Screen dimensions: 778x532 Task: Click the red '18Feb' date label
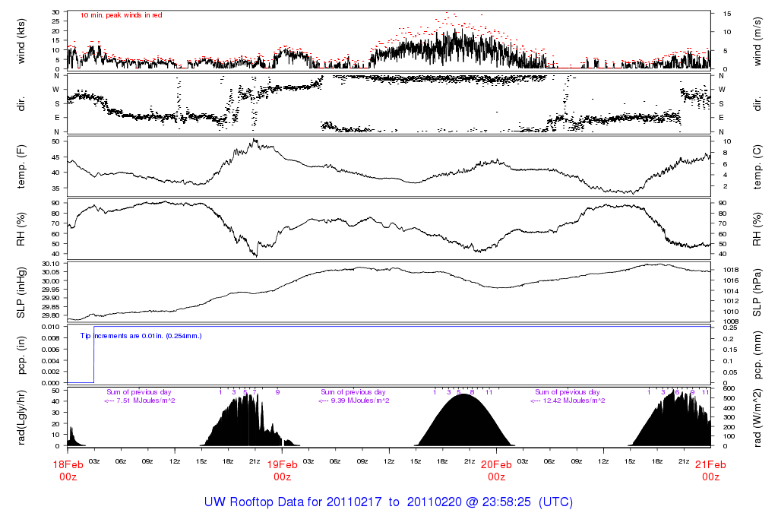(68, 465)
